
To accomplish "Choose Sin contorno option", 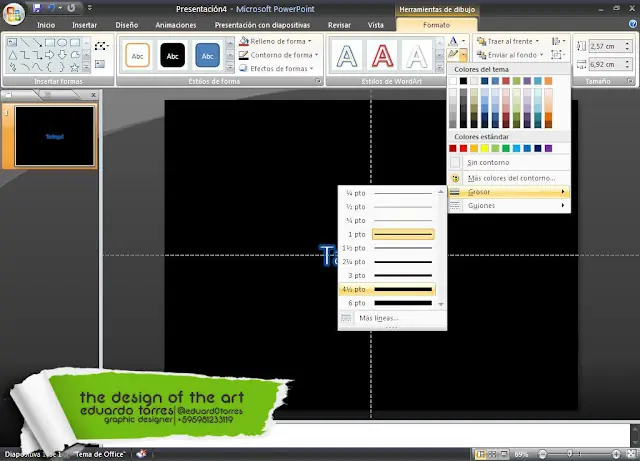I will (488, 162).
